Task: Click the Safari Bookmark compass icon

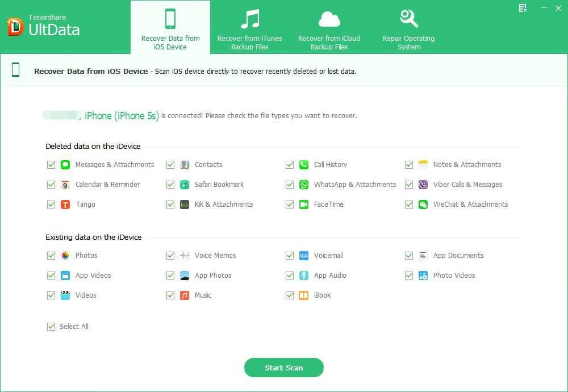Action: (x=185, y=185)
